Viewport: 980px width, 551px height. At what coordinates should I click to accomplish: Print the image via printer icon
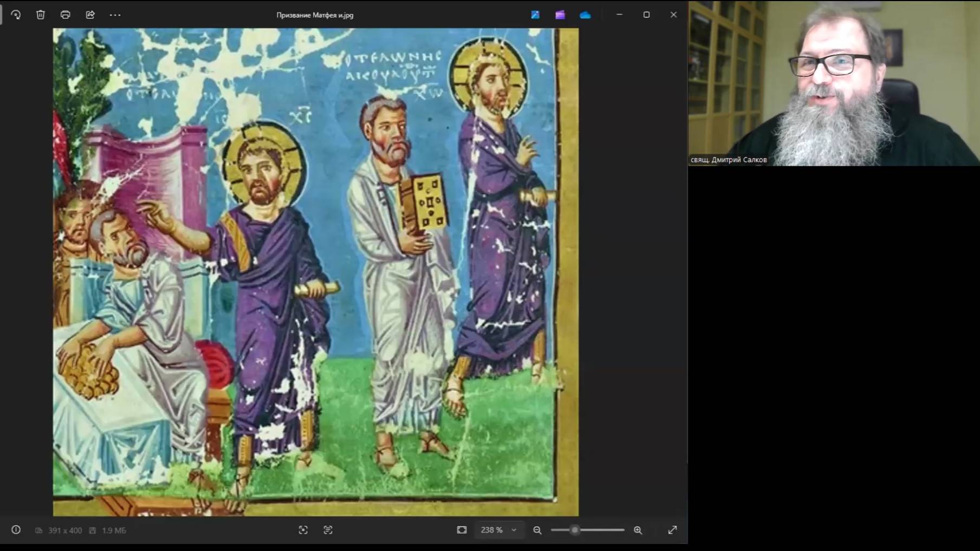66,15
